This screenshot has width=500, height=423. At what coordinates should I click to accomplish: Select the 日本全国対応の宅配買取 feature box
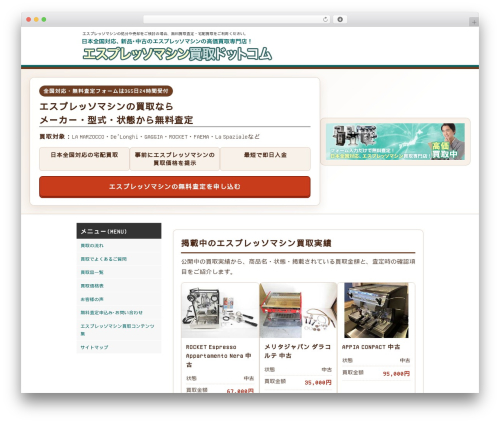click(84, 159)
